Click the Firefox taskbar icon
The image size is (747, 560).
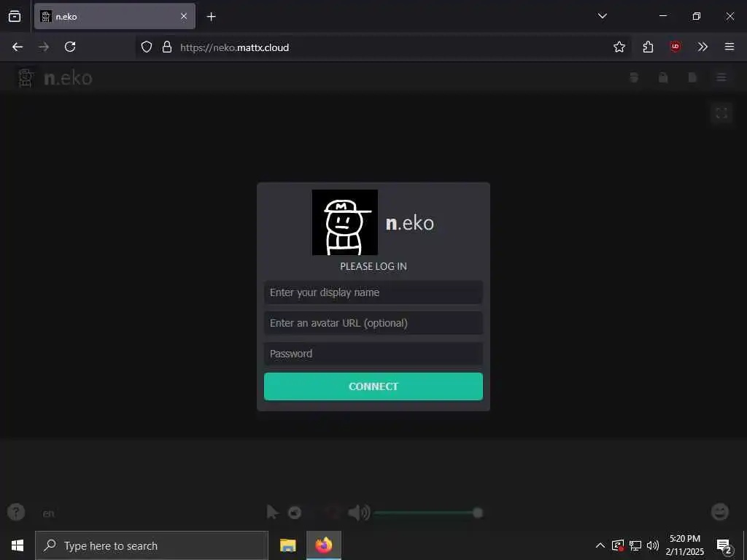[x=323, y=545]
